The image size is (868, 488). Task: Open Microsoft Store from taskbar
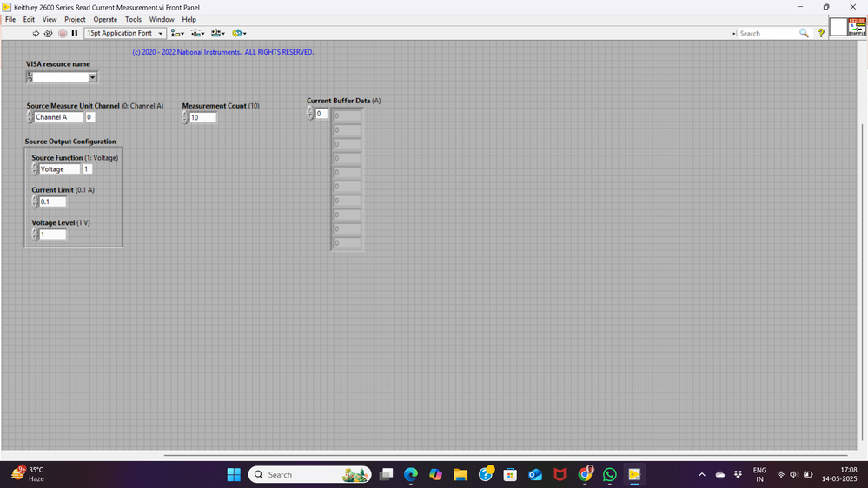(510, 475)
